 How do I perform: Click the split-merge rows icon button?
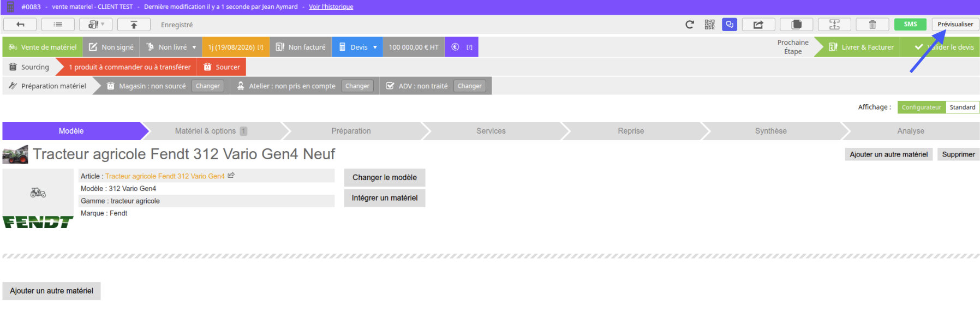[x=834, y=25]
